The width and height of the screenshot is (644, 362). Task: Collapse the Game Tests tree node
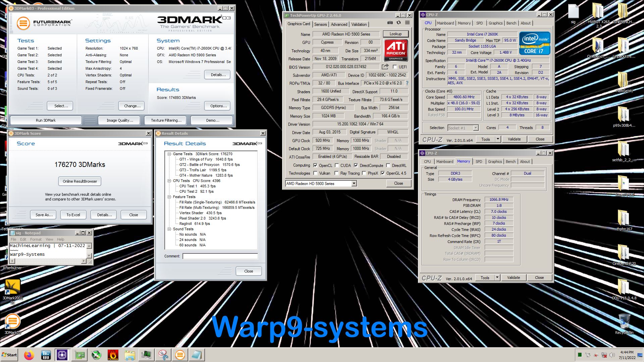pos(169,154)
